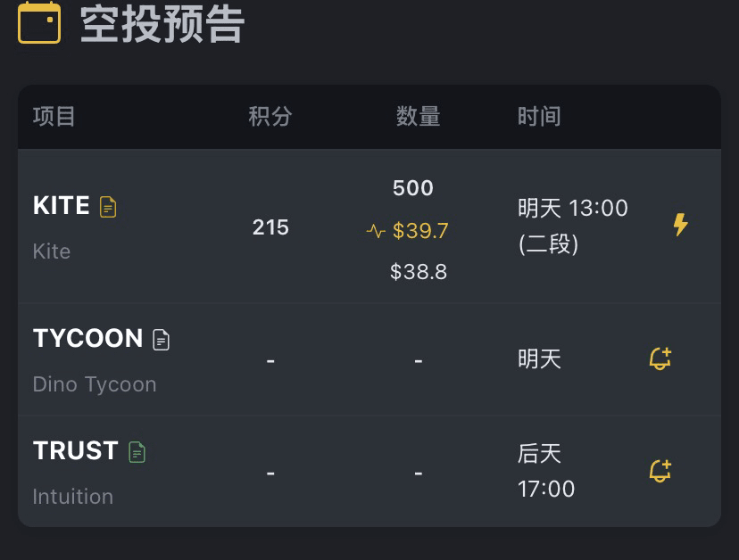Click the 时间 column header
Screen dimensions: 739x560
click(x=539, y=116)
